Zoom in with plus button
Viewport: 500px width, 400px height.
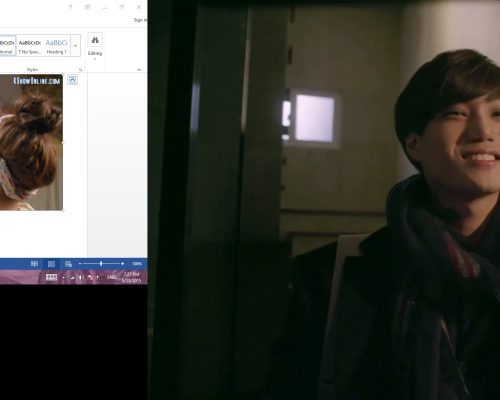click(x=122, y=264)
